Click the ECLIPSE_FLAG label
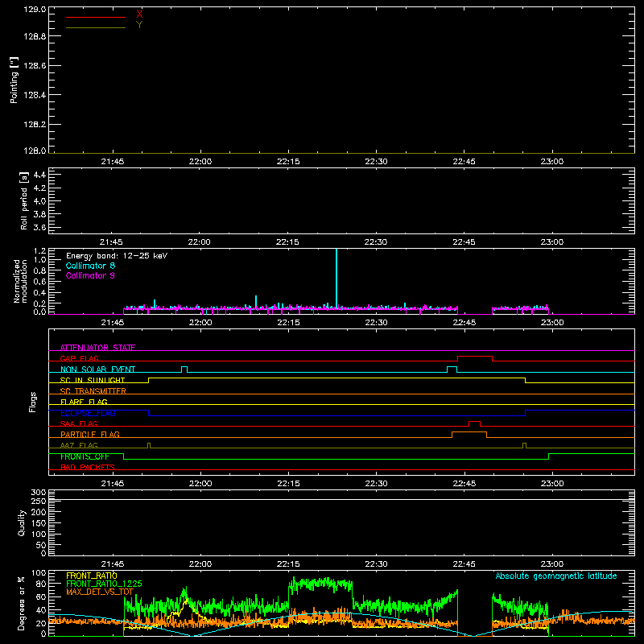Viewport: 644px width, 644px height. 88,413
